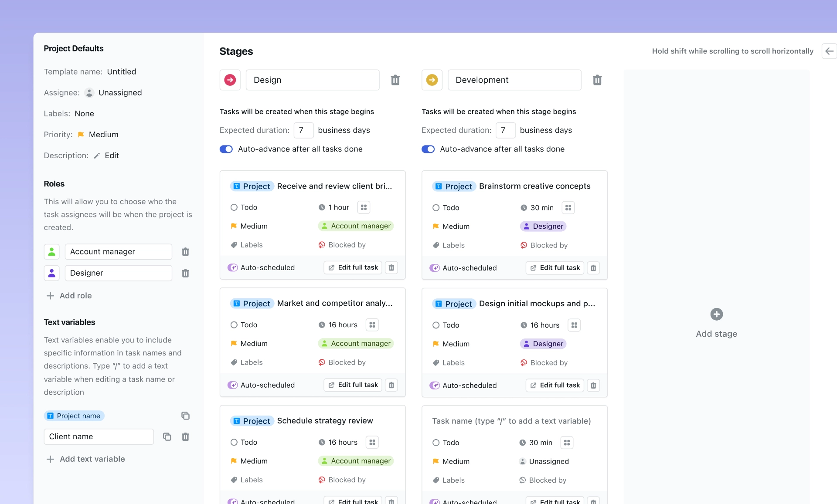Open Unassigned assignee on the unnamed new task
Screen dimensions: 837x504
(544, 461)
